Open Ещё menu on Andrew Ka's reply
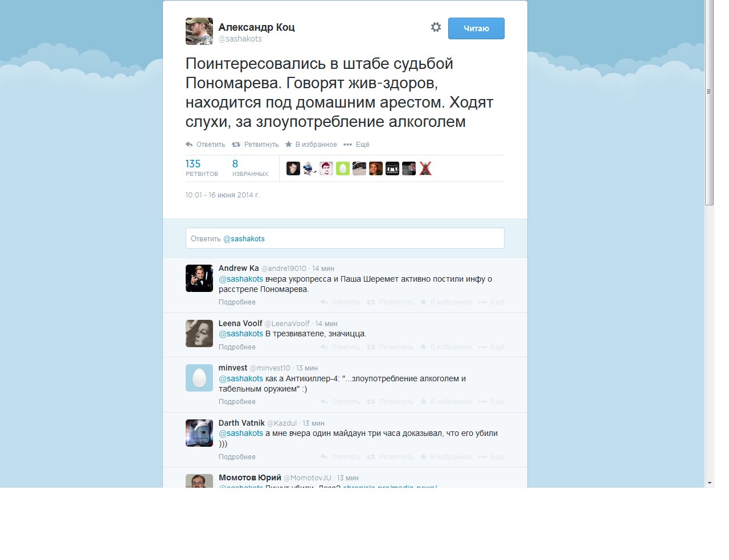Viewport: 729px width, 560px height. click(492, 302)
